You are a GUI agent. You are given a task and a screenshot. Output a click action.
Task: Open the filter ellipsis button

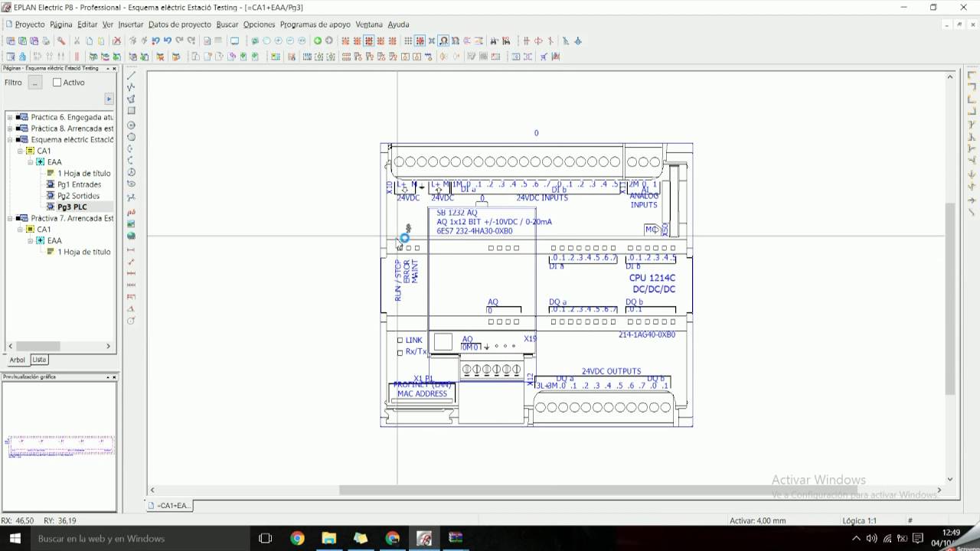[x=34, y=83]
